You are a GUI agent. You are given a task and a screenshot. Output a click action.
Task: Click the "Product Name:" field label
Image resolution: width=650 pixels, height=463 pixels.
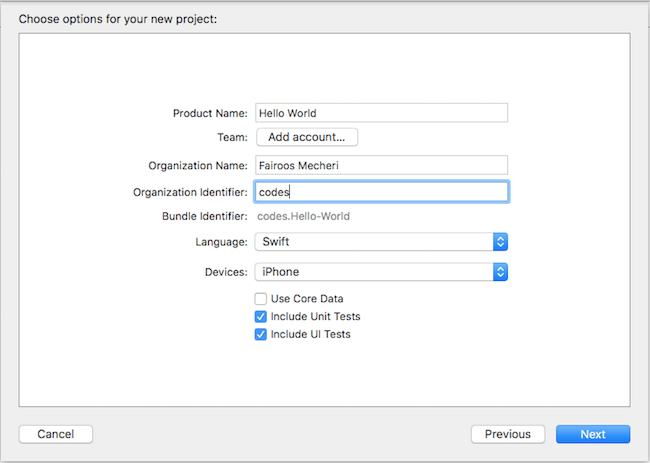click(x=210, y=113)
